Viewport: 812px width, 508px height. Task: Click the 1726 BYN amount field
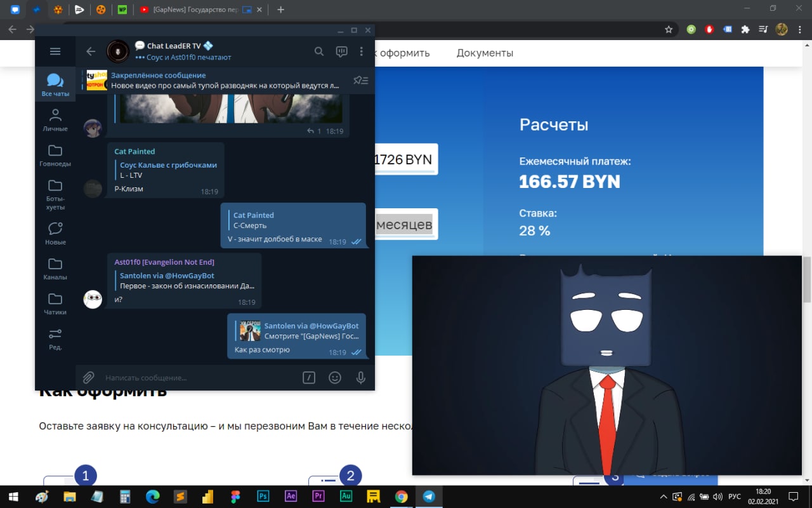(x=405, y=159)
